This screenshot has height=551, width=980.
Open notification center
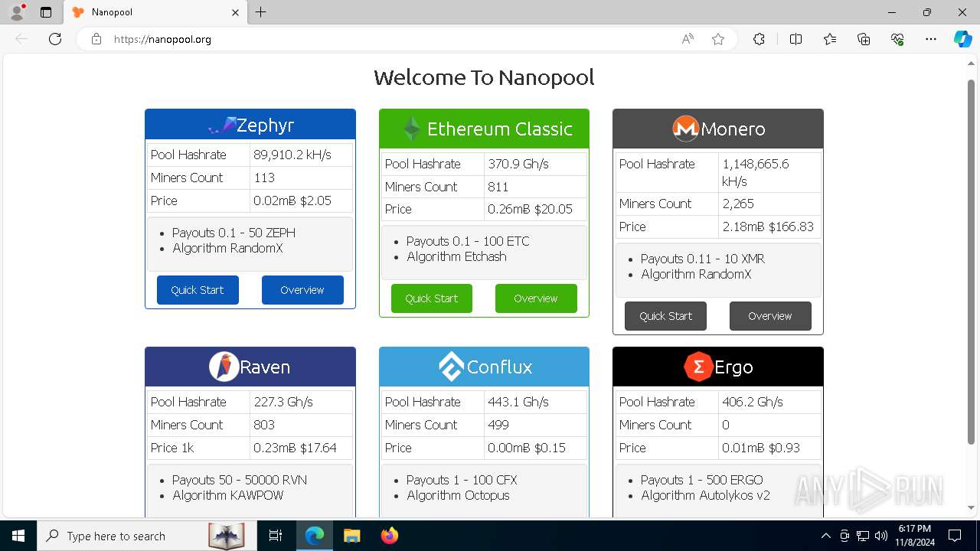point(955,536)
